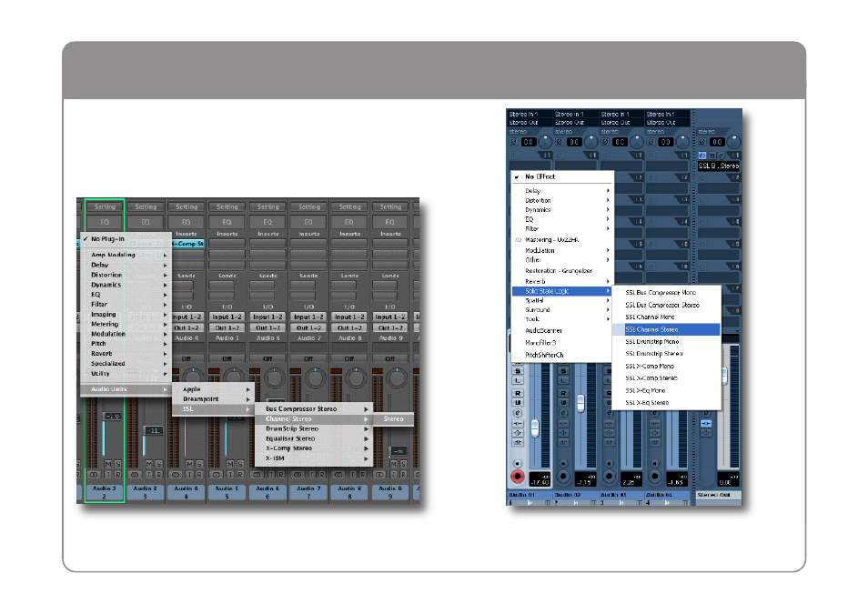
Task: Open insert editor icon on Cubase Stereo Out
Action: pyautogui.click(x=722, y=156)
